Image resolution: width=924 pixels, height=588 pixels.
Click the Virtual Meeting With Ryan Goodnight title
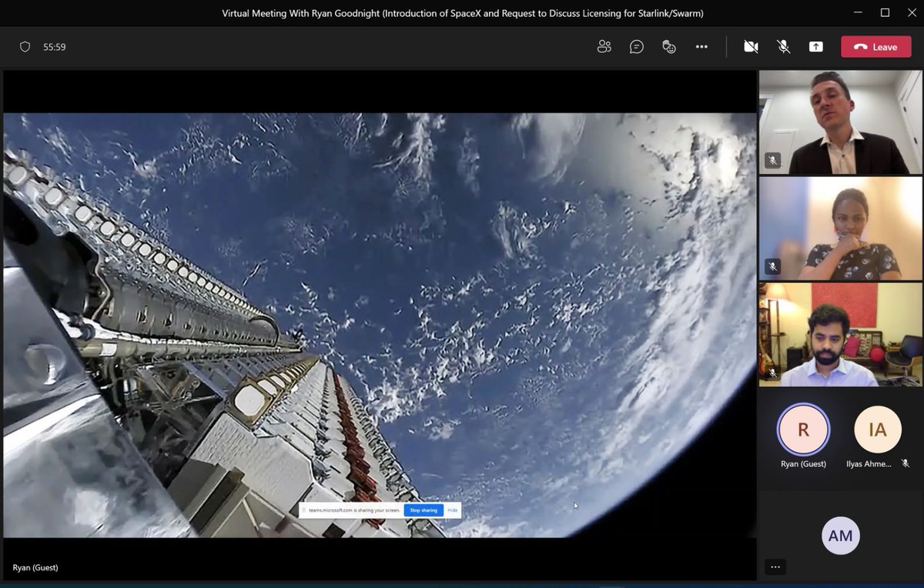[x=463, y=13]
